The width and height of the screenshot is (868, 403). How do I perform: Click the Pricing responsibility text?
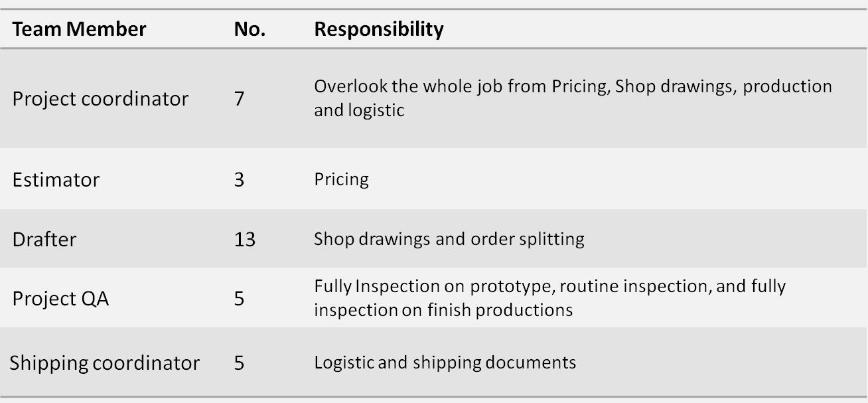coord(341,180)
